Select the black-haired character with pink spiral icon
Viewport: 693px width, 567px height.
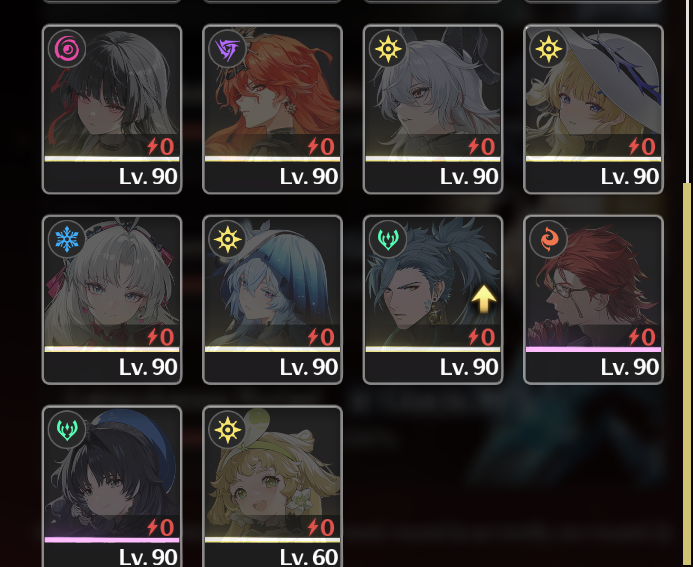pos(112,109)
